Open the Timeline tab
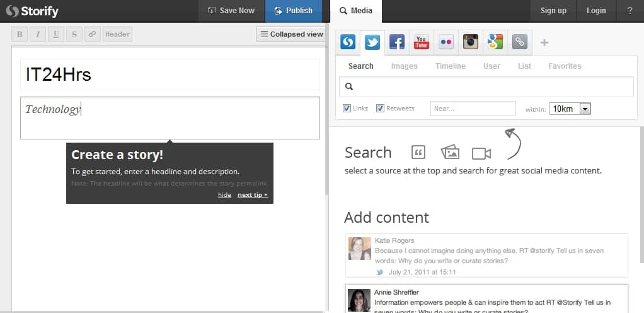 click(450, 66)
